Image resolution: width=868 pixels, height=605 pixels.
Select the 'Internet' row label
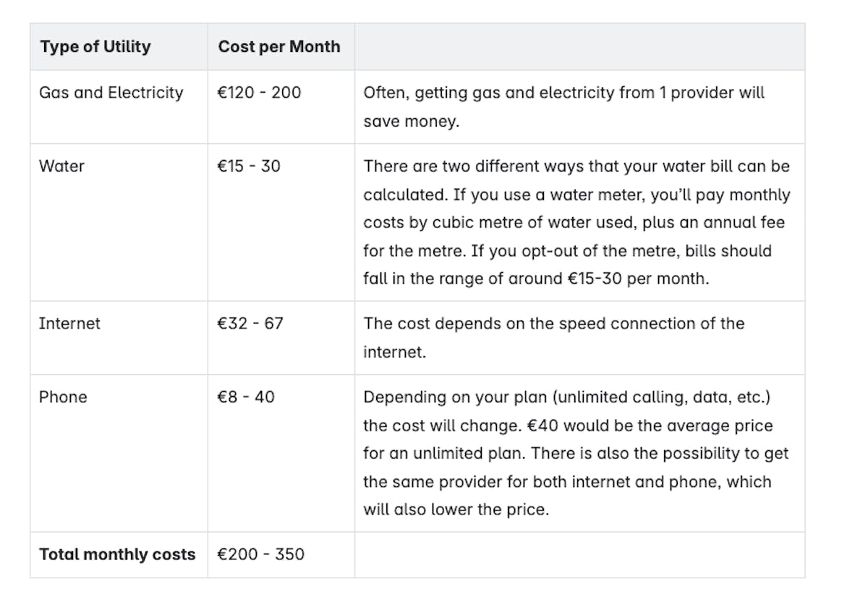point(69,323)
